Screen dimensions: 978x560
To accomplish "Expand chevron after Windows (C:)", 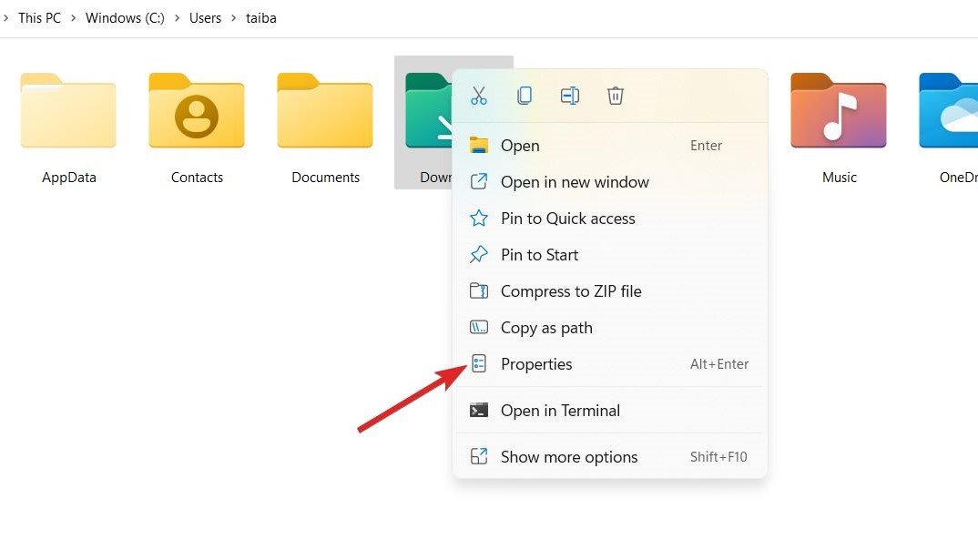I will pos(178,18).
